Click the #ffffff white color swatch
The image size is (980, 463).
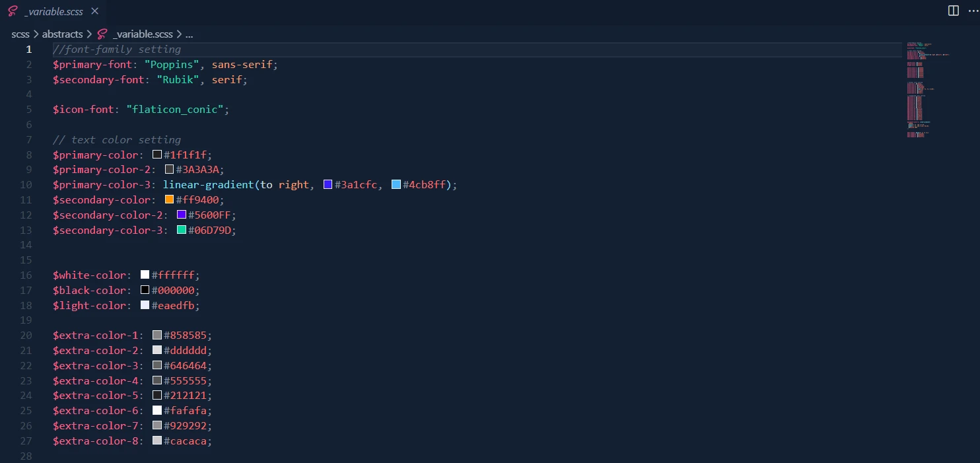[x=145, y=275]
